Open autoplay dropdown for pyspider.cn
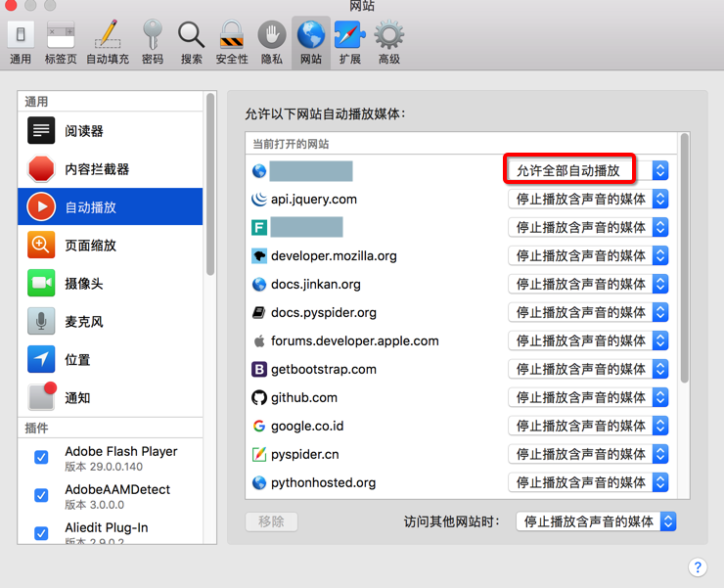The width and height of the screenshot is (724, 588). coord(588,454)
